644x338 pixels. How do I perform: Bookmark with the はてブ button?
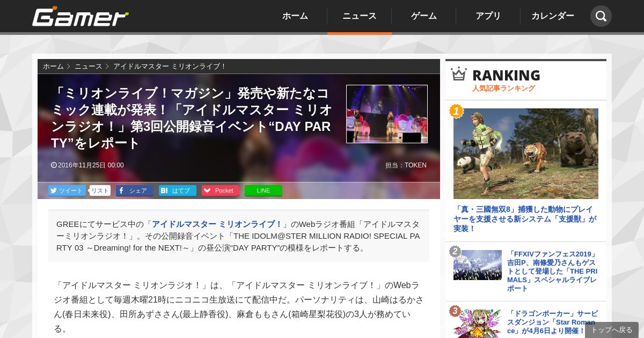click(178, 190)
